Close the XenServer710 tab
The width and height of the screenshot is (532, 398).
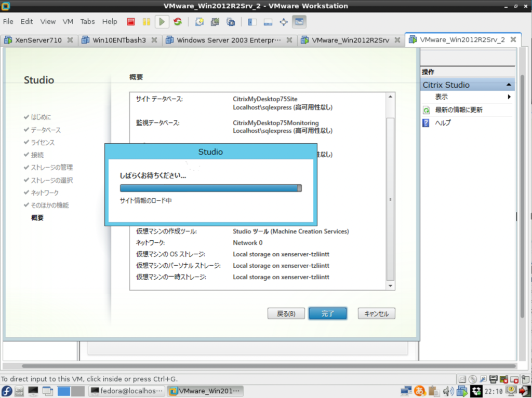[70, 40]
